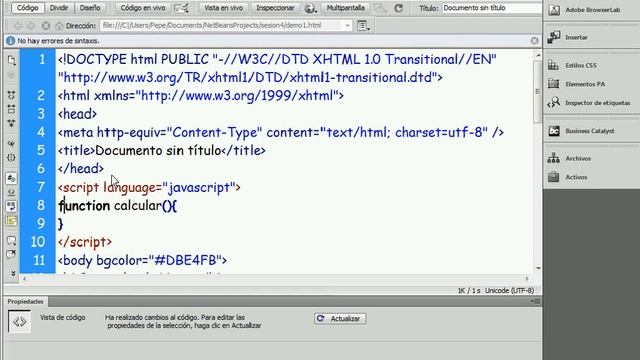The height and width of the screenshot is (360, 640).
Task: Click 'No hay errores de sintaxis.' message
Action: click(58, 41)
